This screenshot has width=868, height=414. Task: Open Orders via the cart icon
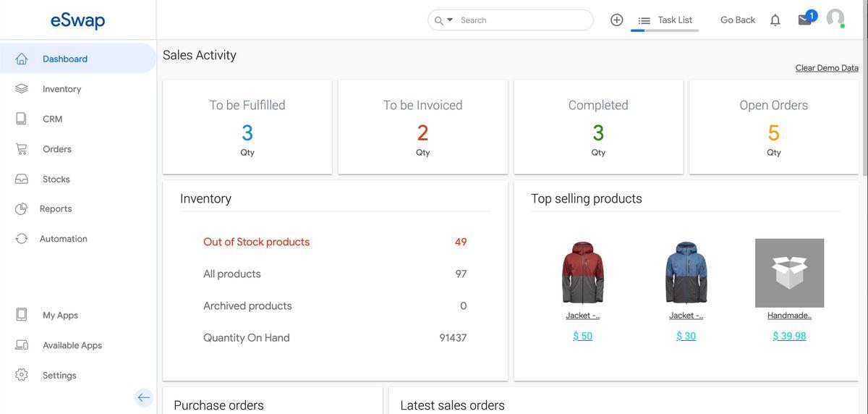click(22, 148)
